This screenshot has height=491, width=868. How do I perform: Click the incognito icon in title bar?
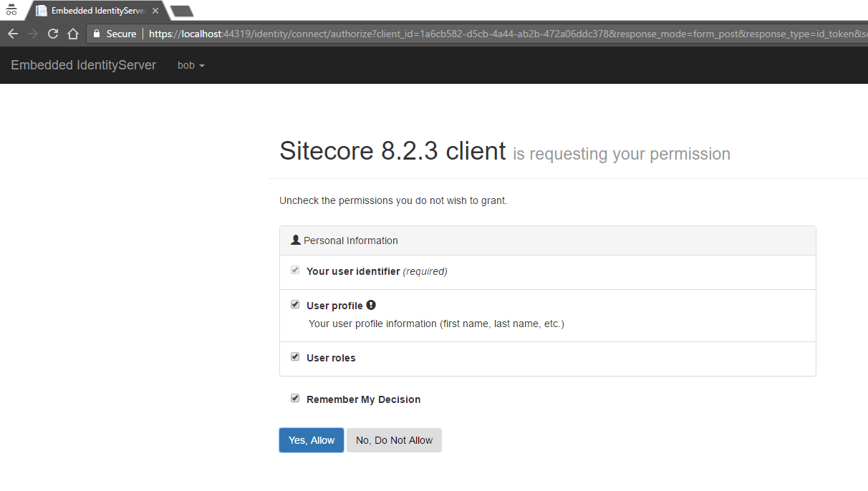[x=11, y=10]
